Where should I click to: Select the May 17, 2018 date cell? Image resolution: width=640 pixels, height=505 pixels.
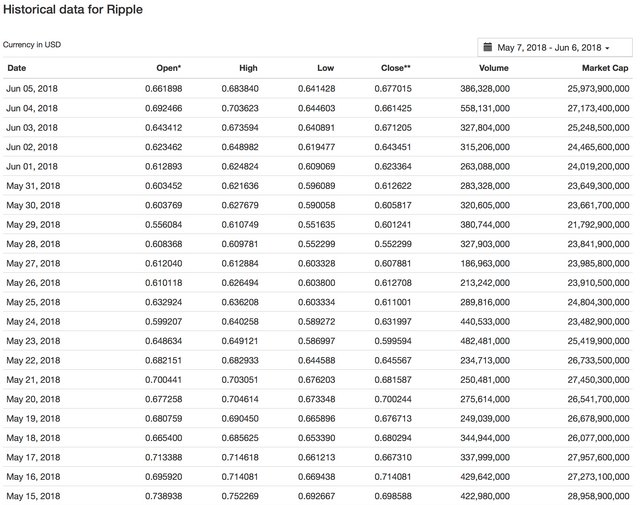33,457
